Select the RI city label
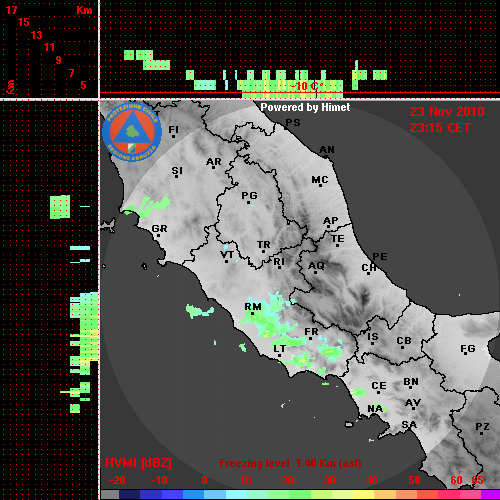 (279, 262)
